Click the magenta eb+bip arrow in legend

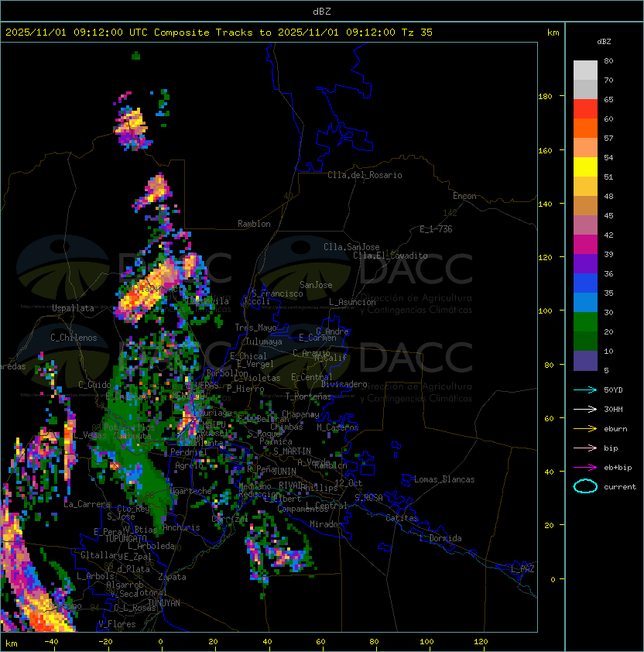(x=585, y=468)
